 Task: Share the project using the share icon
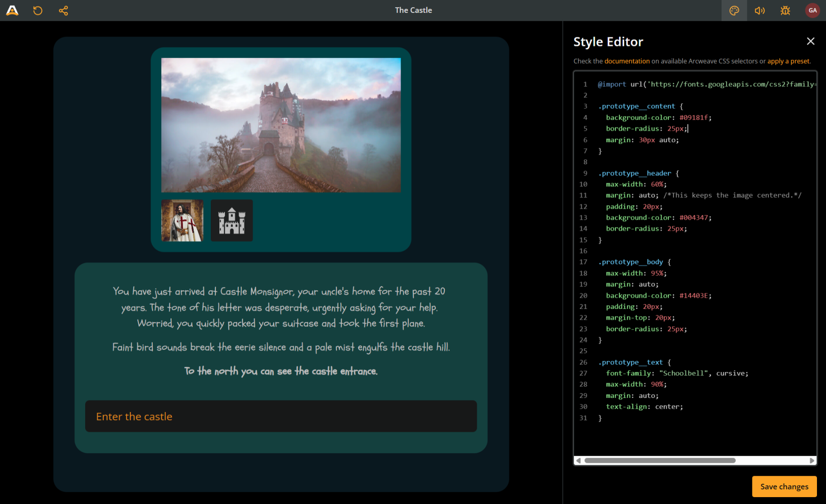click(63, 10)
